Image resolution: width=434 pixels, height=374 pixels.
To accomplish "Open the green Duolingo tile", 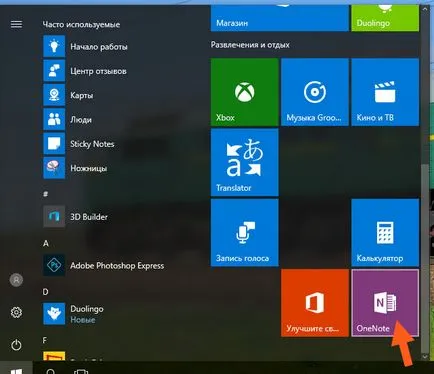I will tap(385, 18).
